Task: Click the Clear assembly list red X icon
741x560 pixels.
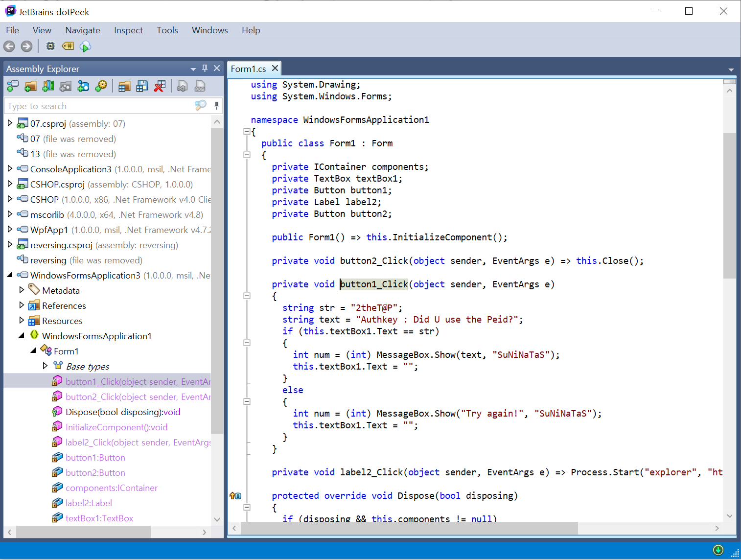Action: pos(160,87)
